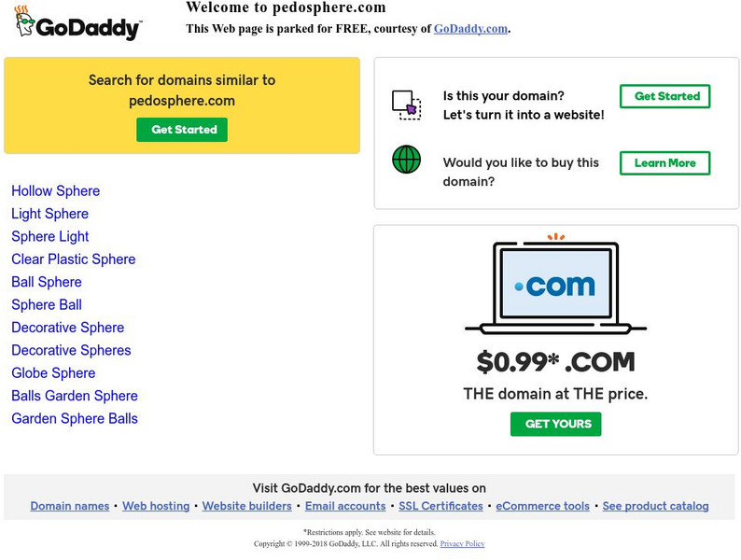Screen dimensions: 741x560
Task: Open the Web hosting link
Action: coord(156,506)
